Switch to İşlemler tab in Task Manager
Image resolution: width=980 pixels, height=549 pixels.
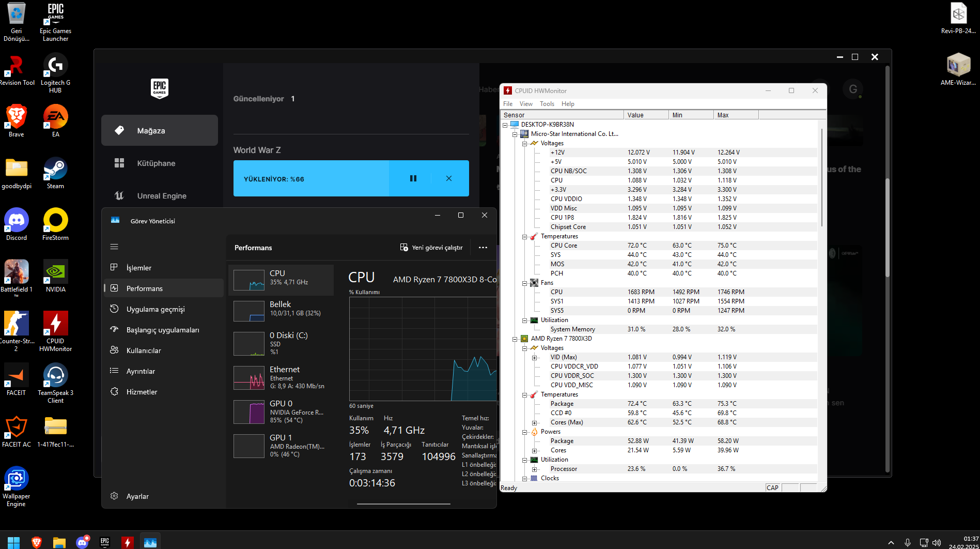point(164,268)
